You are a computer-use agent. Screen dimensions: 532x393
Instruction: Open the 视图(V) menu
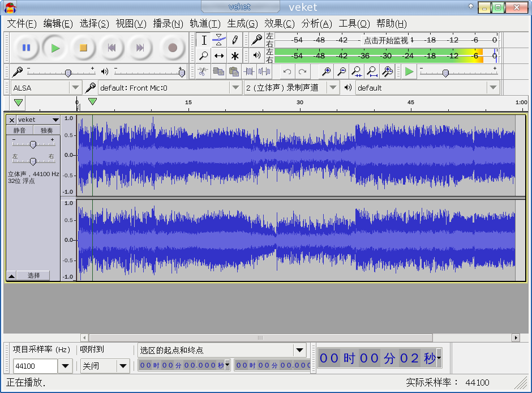pyautogui.click(x=131, y=23)
